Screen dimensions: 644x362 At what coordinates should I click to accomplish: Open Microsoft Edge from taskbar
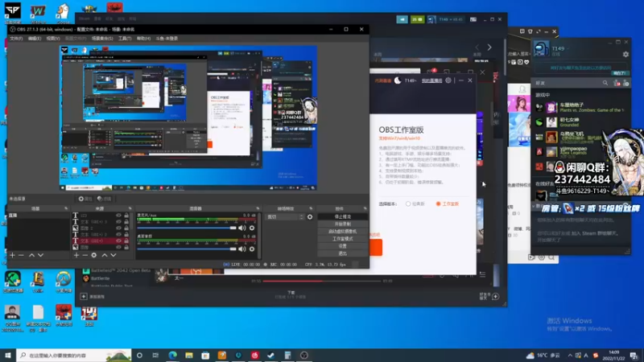[x=172, y=356]
